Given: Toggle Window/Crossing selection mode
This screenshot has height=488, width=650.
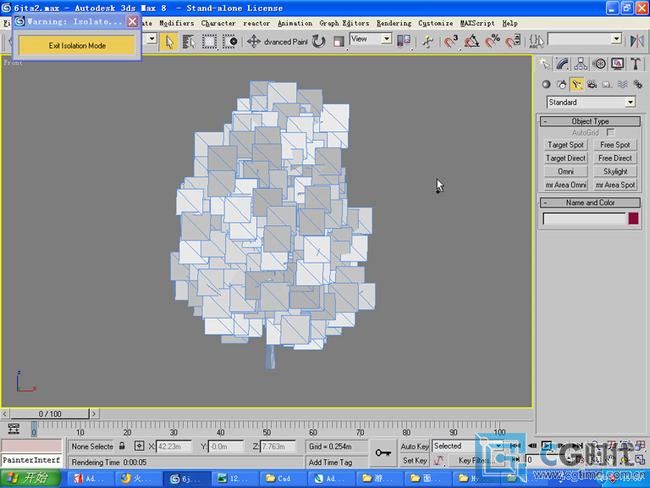Looking at the screenshot, I should coord(229,41).
